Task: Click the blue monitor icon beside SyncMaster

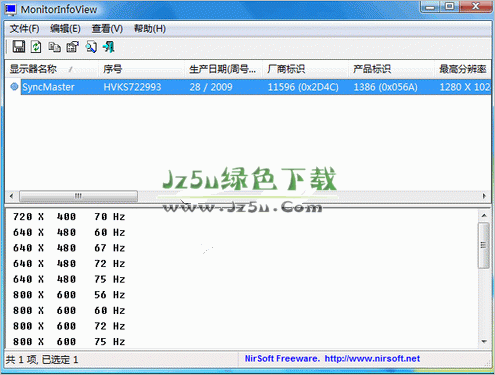Action: (x=14, y=87)
